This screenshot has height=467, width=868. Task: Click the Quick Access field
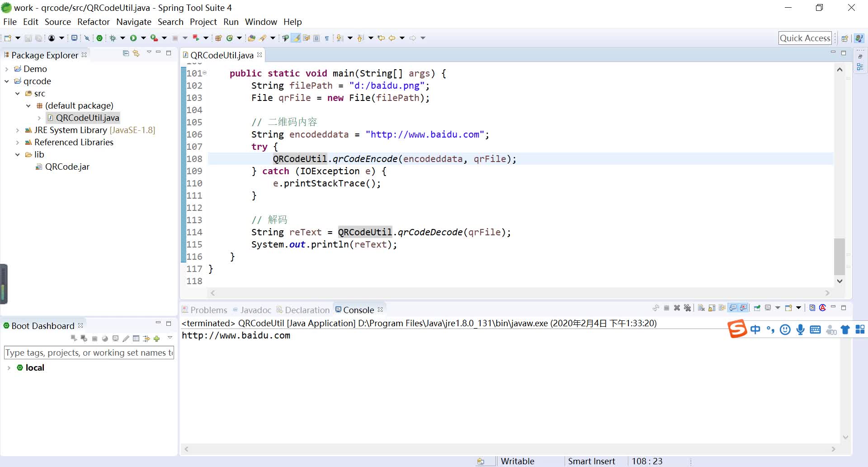click(x=805, y=38)
